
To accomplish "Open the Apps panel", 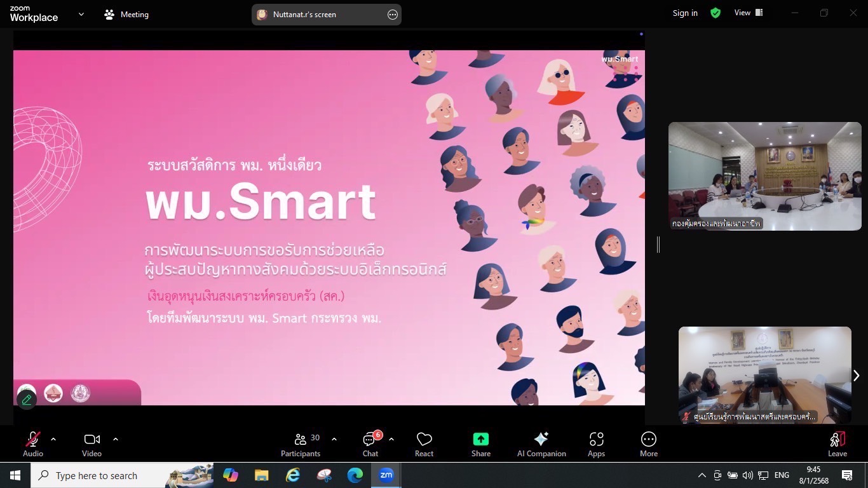I will [x=596, y=444].
